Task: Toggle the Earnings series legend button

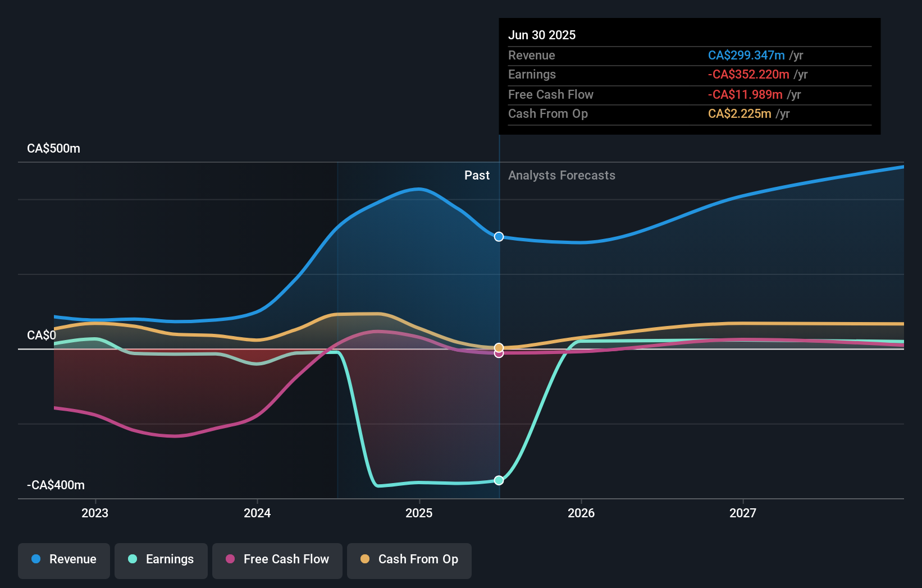Action: point(161,561)
